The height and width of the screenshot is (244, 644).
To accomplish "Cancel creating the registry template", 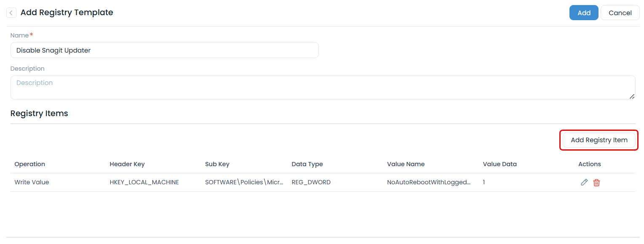I will (620, 12).
